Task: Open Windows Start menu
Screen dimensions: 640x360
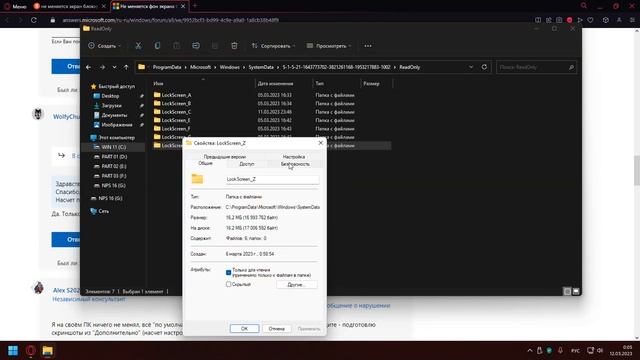Action: (13, 351)
